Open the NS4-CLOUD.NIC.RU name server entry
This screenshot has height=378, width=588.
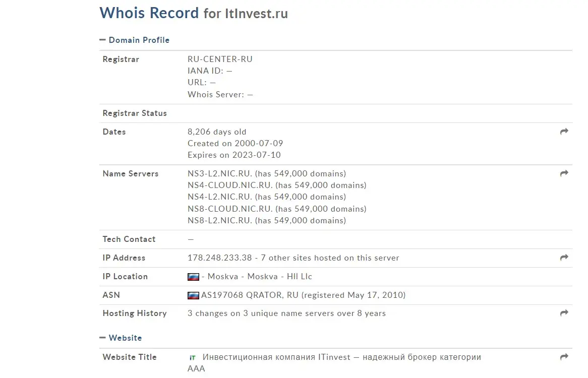(x=230, y=185)
